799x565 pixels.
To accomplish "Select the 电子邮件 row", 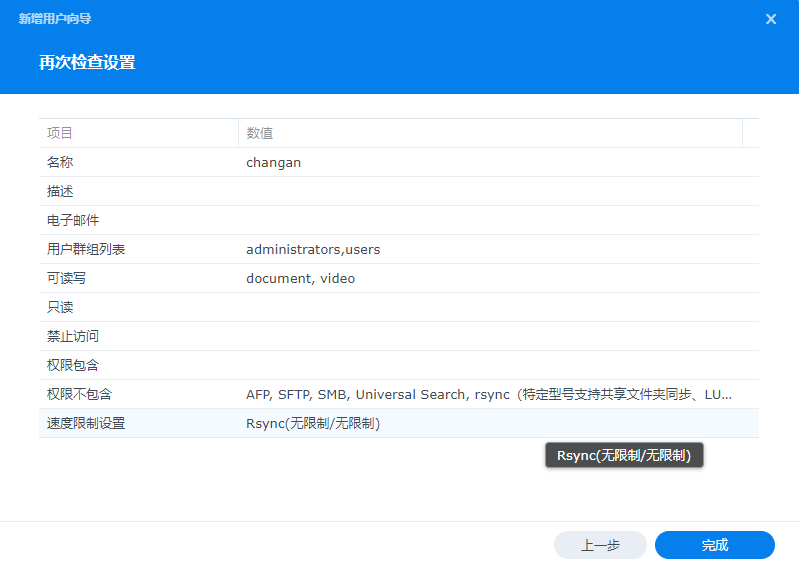I will coord(73,220).
